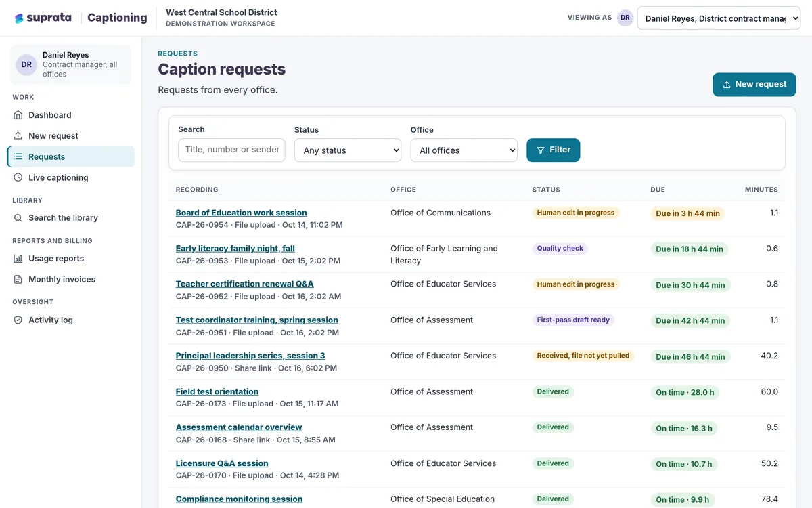Click the Search the library magnifier icon
This screenshot has width=812, height=508.
click(x=18, y=218)
